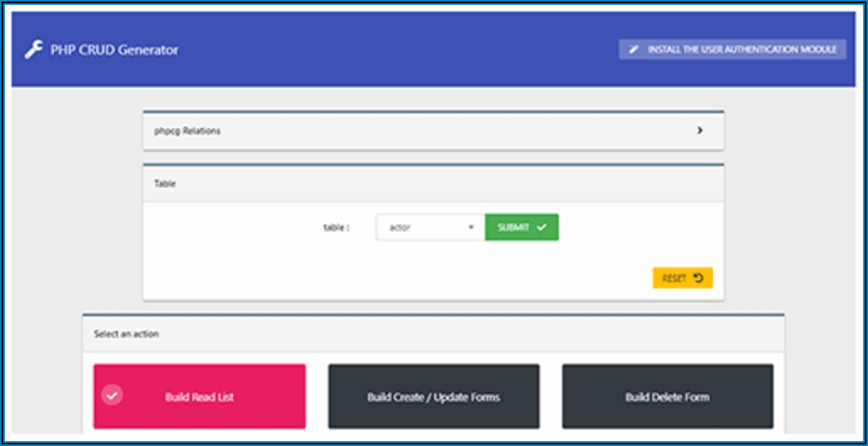Reset the table selection
This screenshot has height=446, width=868.
(x=683, y=278)
